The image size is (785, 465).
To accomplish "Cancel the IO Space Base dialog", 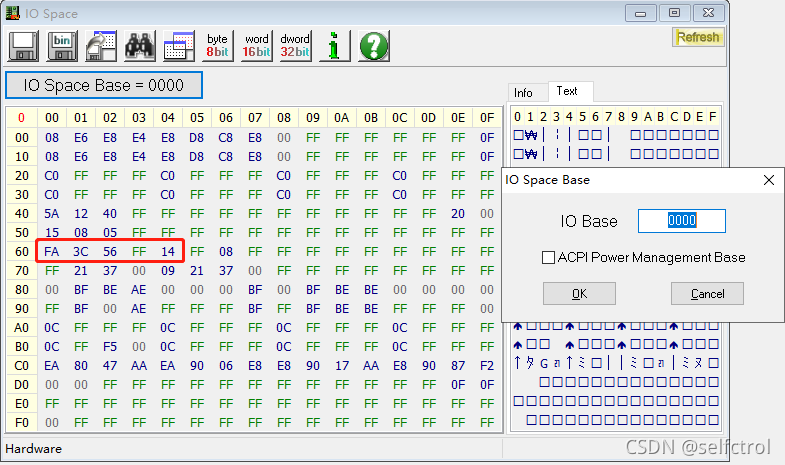I will pyautogui.click(x=707, y=293).
